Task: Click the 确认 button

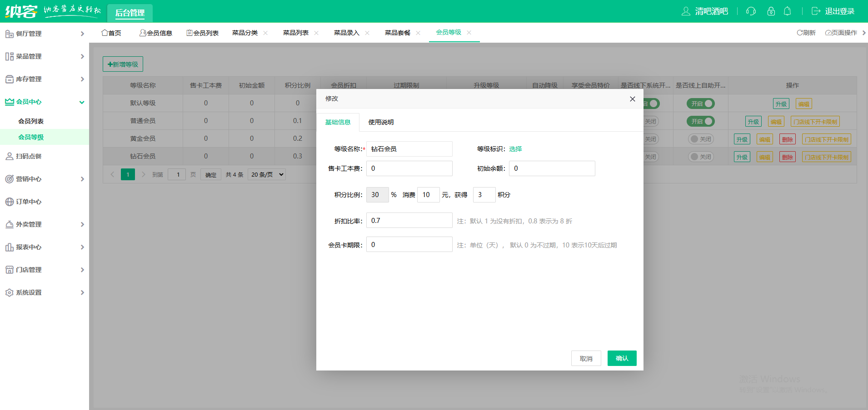Action: (x=622, y=358)
